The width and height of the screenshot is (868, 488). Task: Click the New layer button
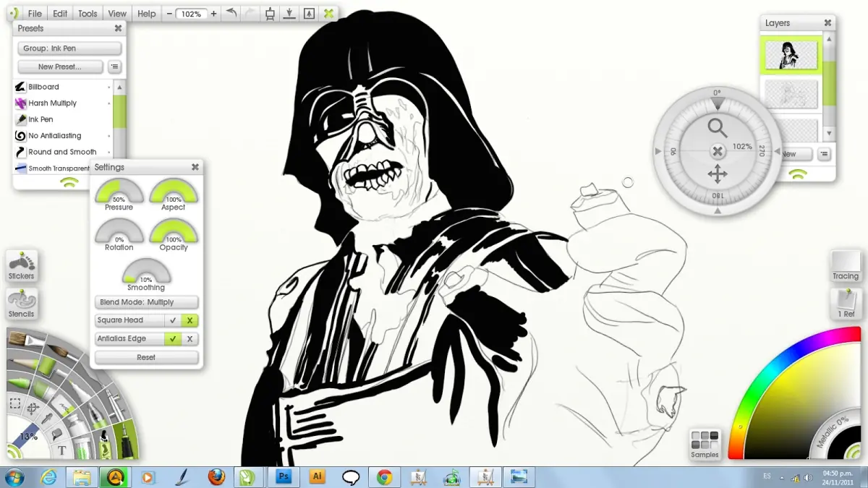tap(795, 154)
